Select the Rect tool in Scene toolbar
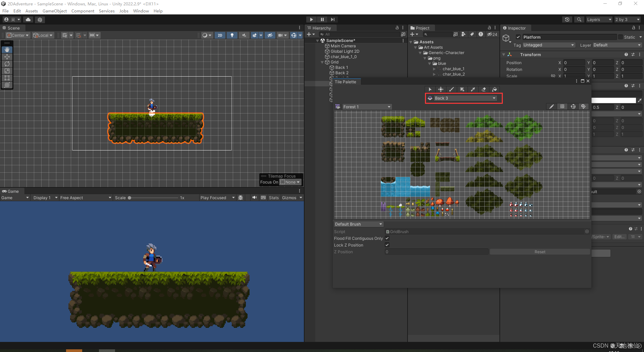 (7, 78)
